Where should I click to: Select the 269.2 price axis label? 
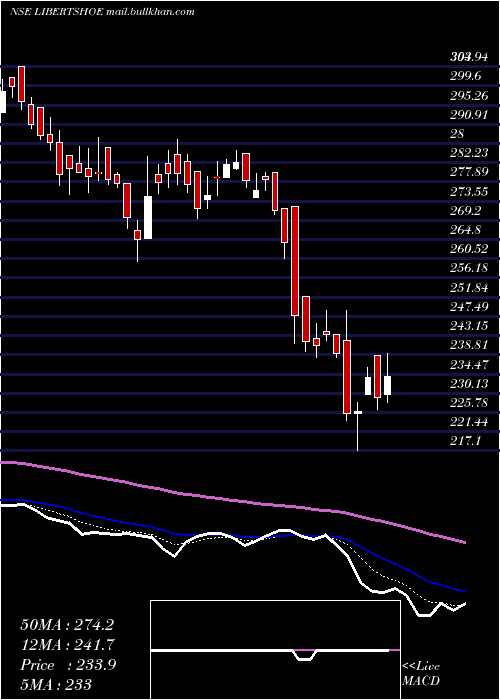click(466, 211)
